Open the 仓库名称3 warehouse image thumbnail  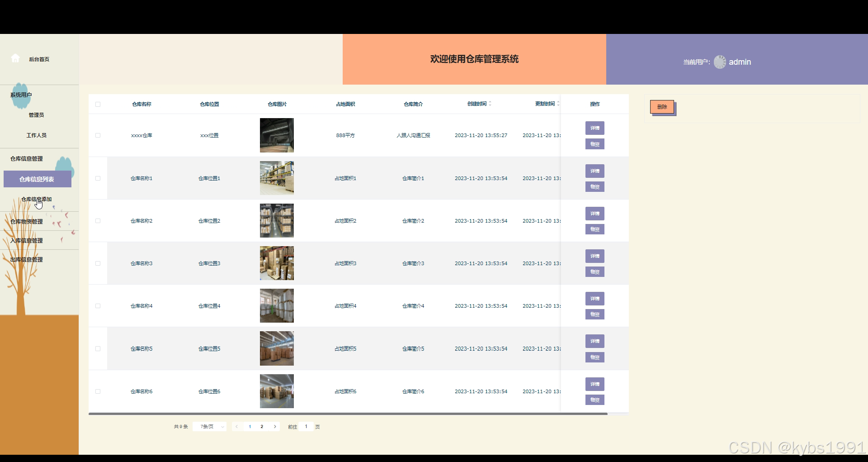277,263
